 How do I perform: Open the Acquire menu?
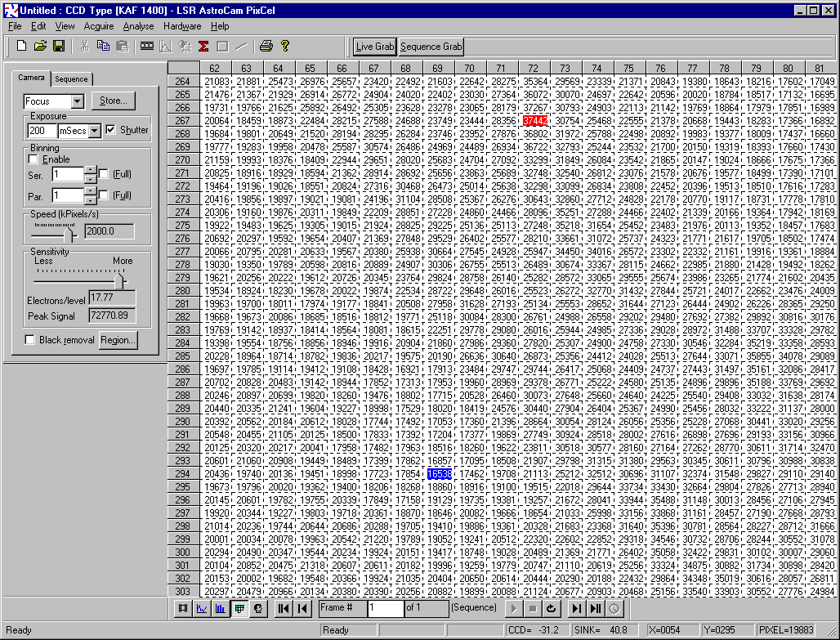(99, 26)
